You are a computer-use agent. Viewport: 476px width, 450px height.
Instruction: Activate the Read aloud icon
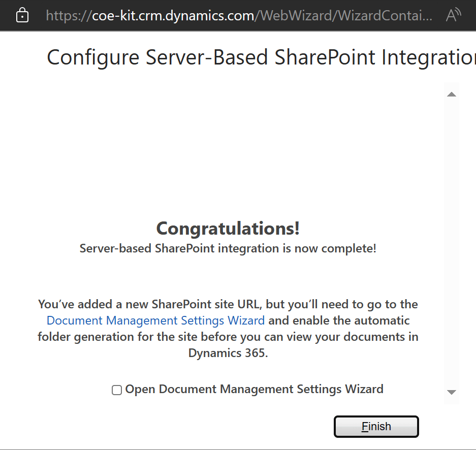[x=453, y=16]
